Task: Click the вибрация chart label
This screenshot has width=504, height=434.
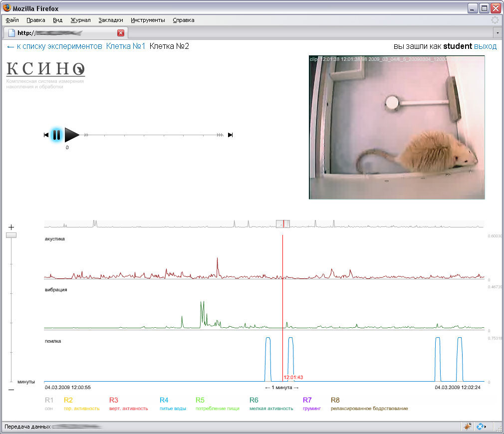Action: pyautogui.click(x=56, y=290)
